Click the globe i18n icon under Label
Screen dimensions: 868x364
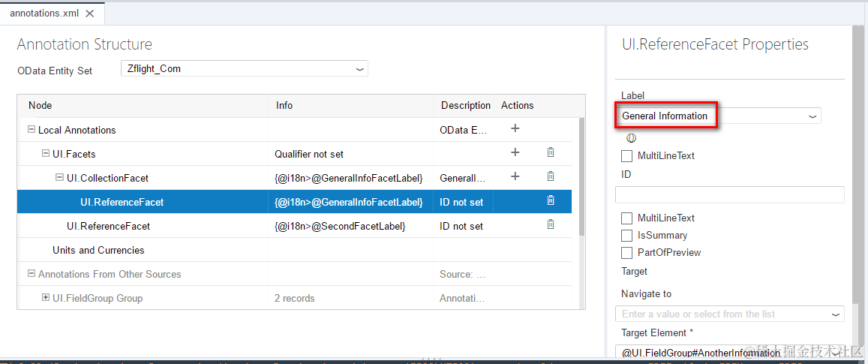pos(630,138)
